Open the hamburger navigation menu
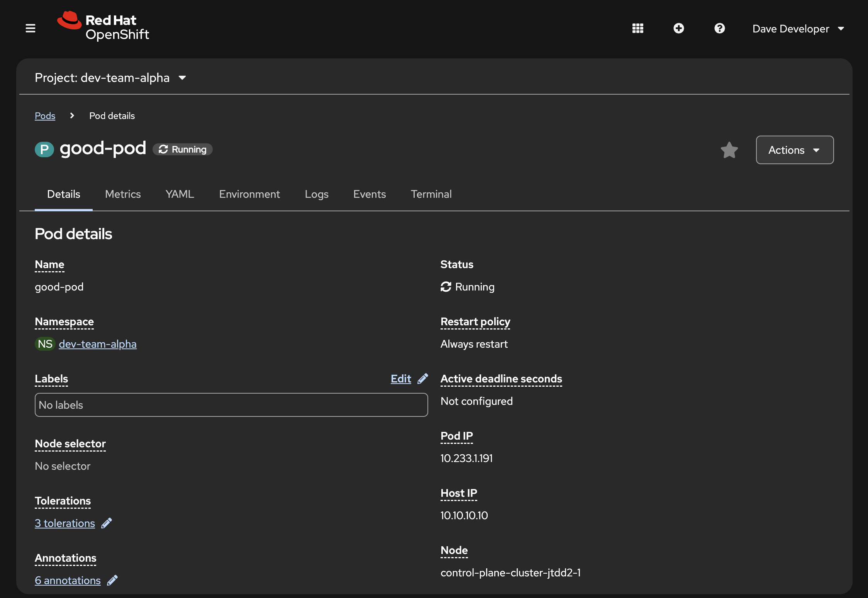This screenshot has width=868, height=598. pos(31,28)
